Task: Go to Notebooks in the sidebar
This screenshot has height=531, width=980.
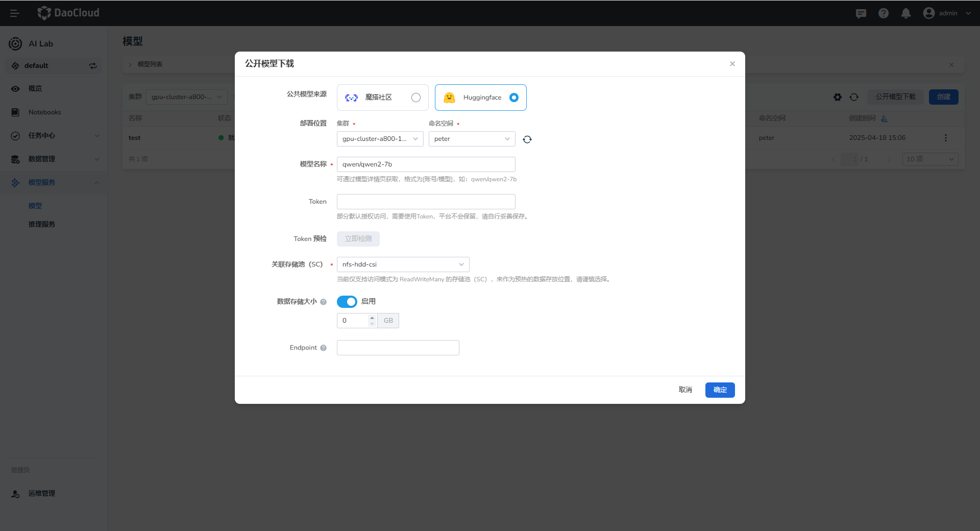Action: 44,112
